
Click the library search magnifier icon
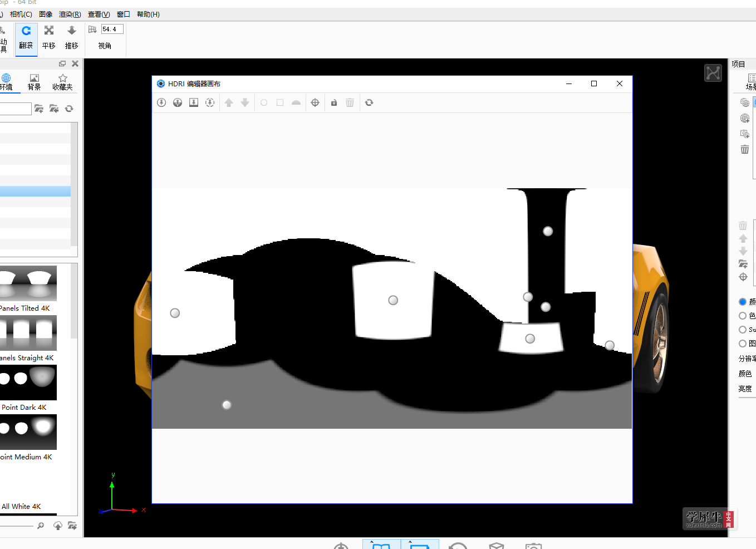(41, 526)
